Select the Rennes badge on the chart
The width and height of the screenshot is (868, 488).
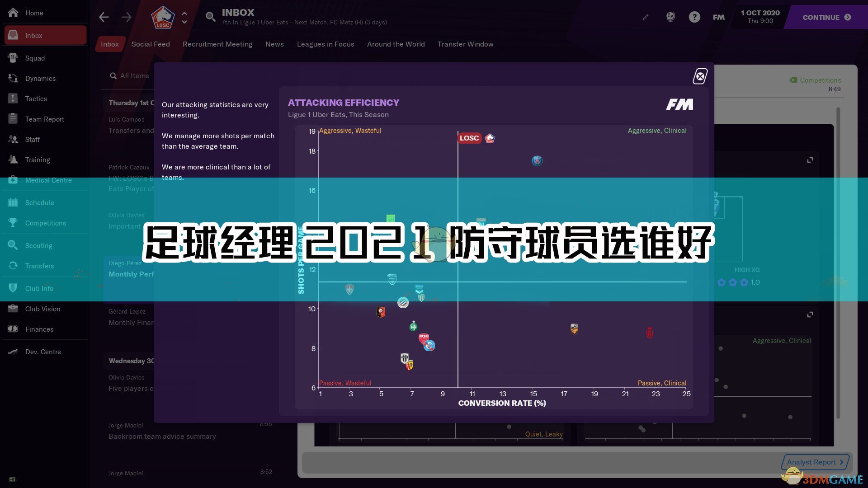tap(381, 312)
